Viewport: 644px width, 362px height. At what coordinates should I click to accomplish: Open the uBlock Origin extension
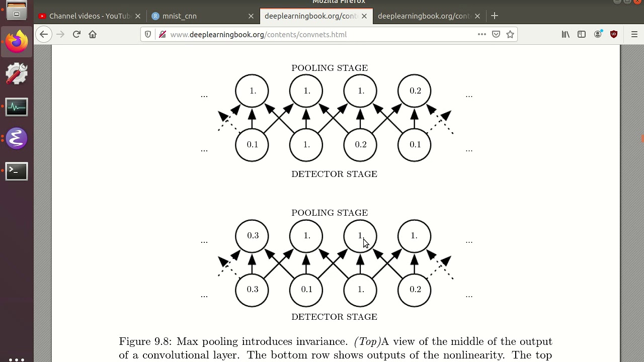tap(614, 34)
